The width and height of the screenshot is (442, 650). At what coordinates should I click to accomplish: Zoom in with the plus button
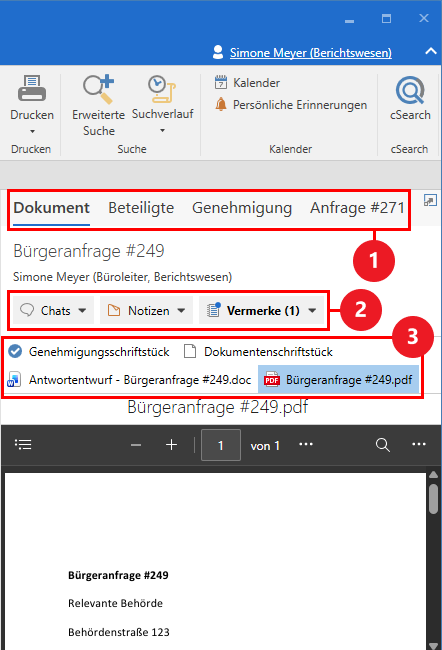click(x=171, y=445)
